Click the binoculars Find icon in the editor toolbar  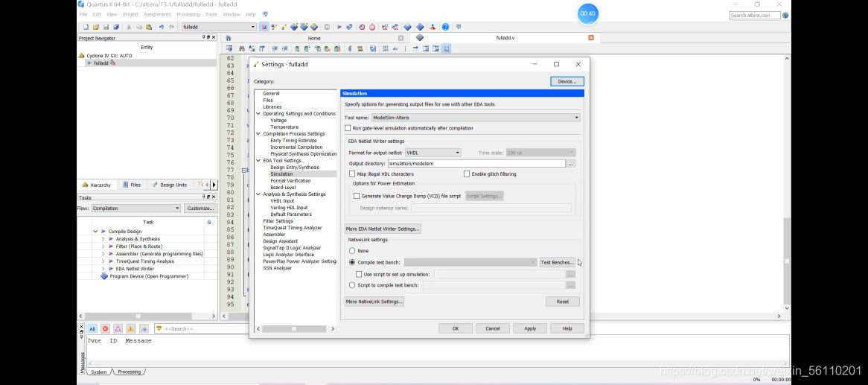pos(241,48)
